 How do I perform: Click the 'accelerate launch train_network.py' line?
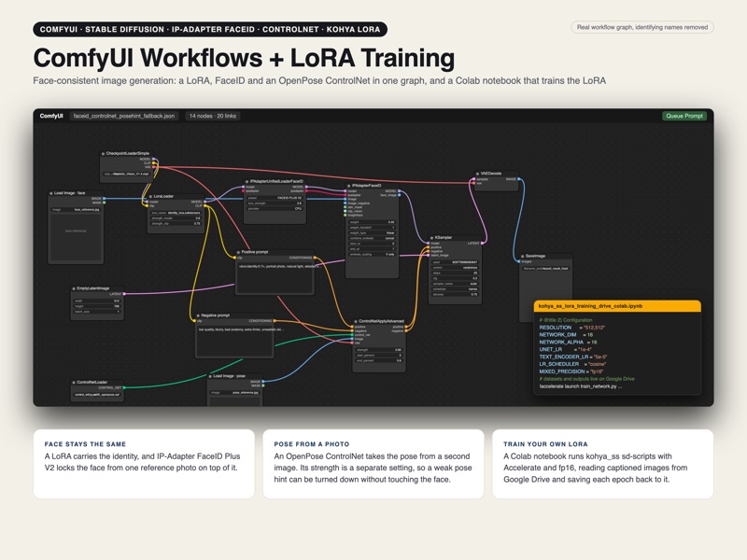click(580, 386)
